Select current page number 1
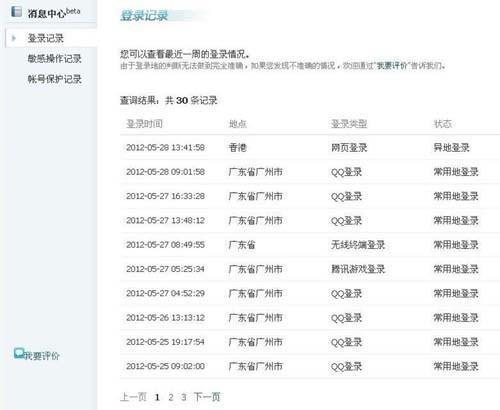This screenshot has width=500, height=410. (157, 397)
